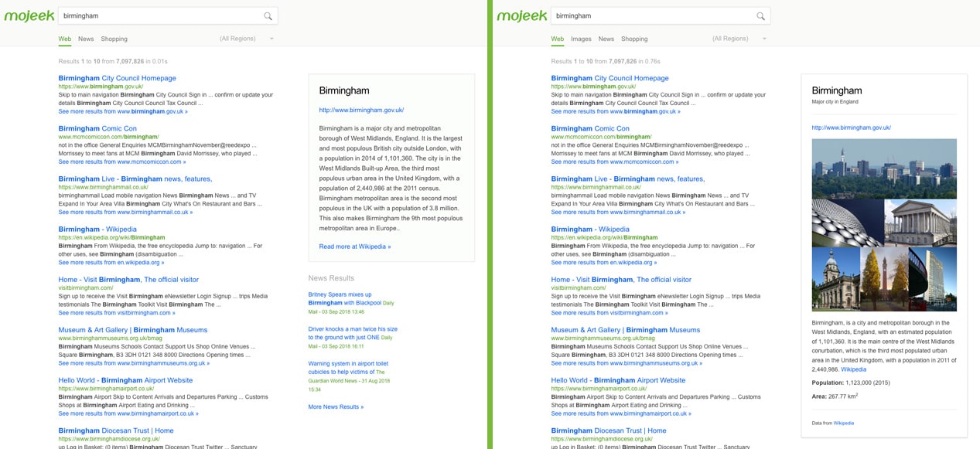The width and height of the screenshot is (980, 449).
Task: Open Museum & Art Gallery result on left page
Action: pyautogui.click(x=132, y=330)
